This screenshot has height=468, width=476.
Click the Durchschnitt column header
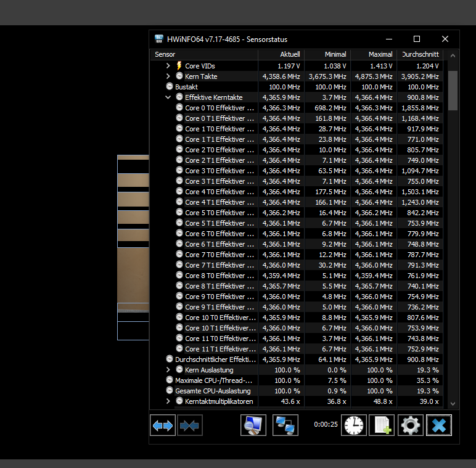(420, 55)
